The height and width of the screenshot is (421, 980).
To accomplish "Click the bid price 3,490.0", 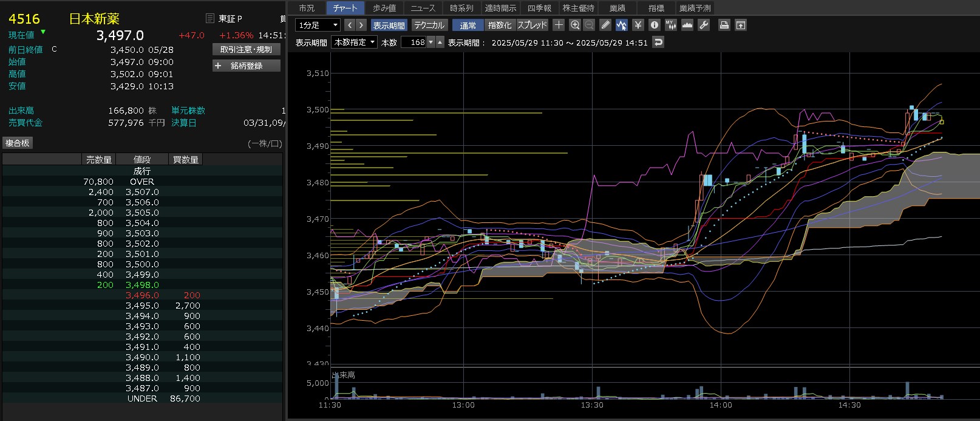I will pyautogui.click(x=142, y=357).
